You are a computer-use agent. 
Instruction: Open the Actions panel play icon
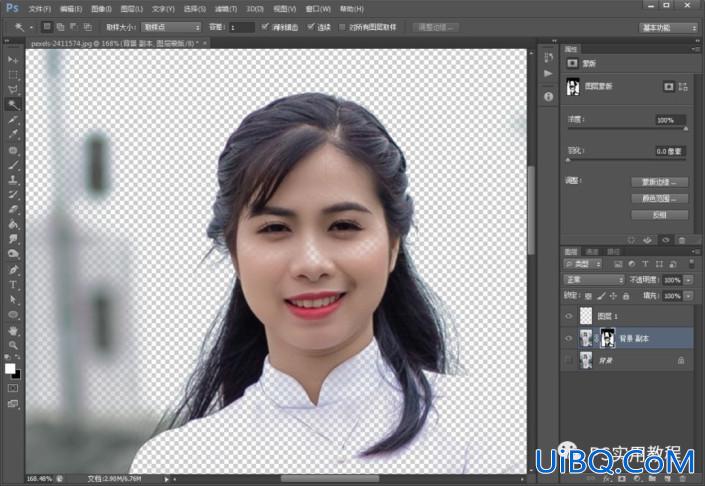[549, 73]
